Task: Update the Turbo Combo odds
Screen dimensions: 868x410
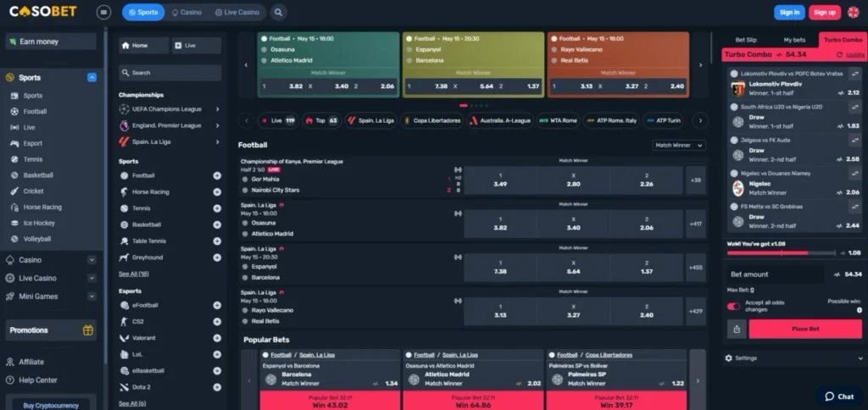Action: pyautogui.click(x=851, y=55)
